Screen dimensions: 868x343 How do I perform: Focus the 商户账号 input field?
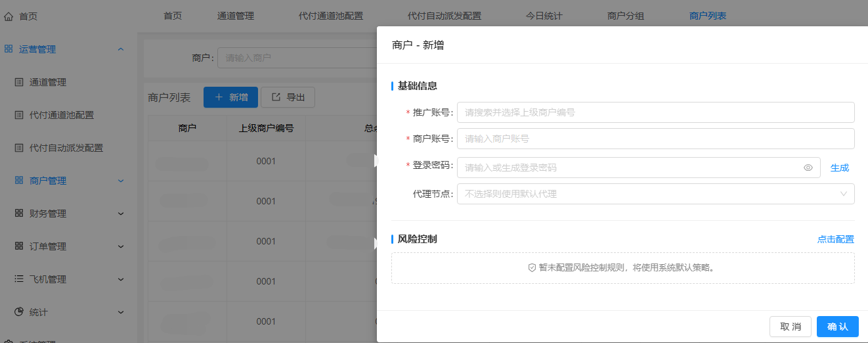point(656,139)
